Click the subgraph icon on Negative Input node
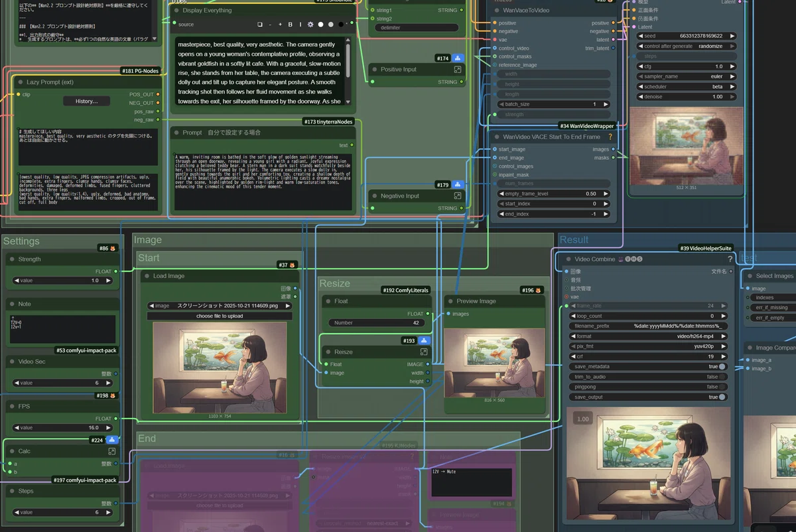 point(458,196)
